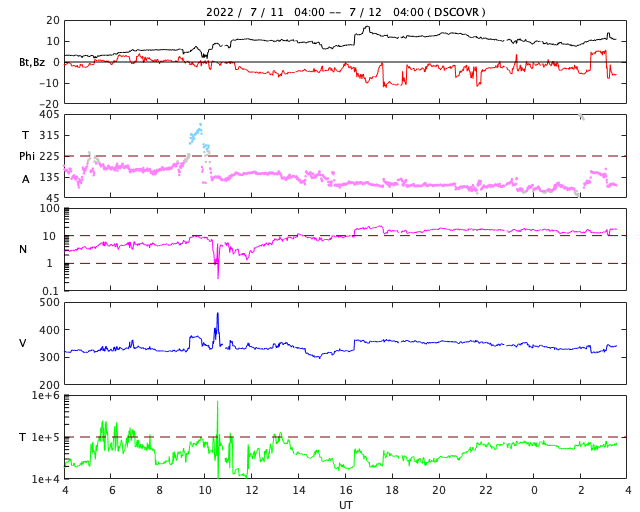Image resolution: width=640 pixels, height=512 pixels.
Task: Select the 100 tick on N axis
Action: (49, 208)
